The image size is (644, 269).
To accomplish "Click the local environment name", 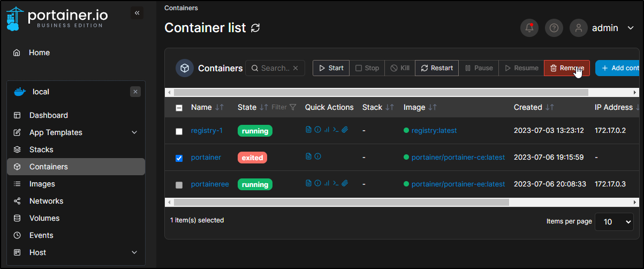I will click(x=41, y=92).
